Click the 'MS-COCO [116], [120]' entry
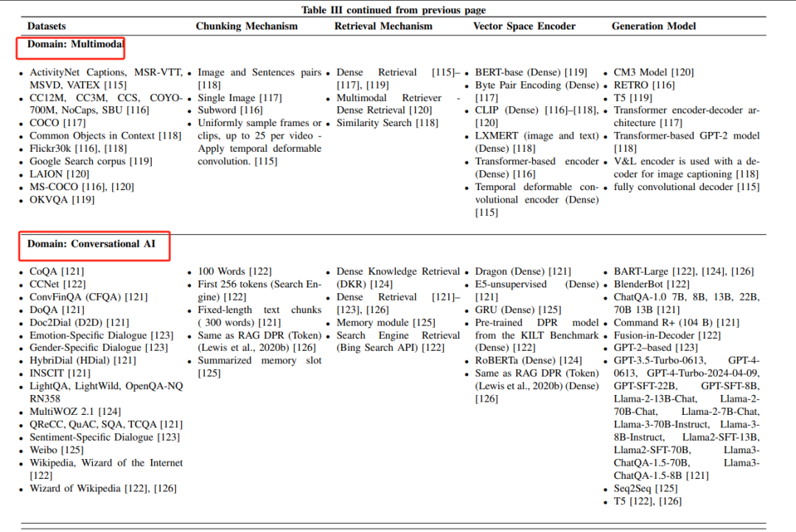Viewport: 796px width, 532px height. pos(82,187)
